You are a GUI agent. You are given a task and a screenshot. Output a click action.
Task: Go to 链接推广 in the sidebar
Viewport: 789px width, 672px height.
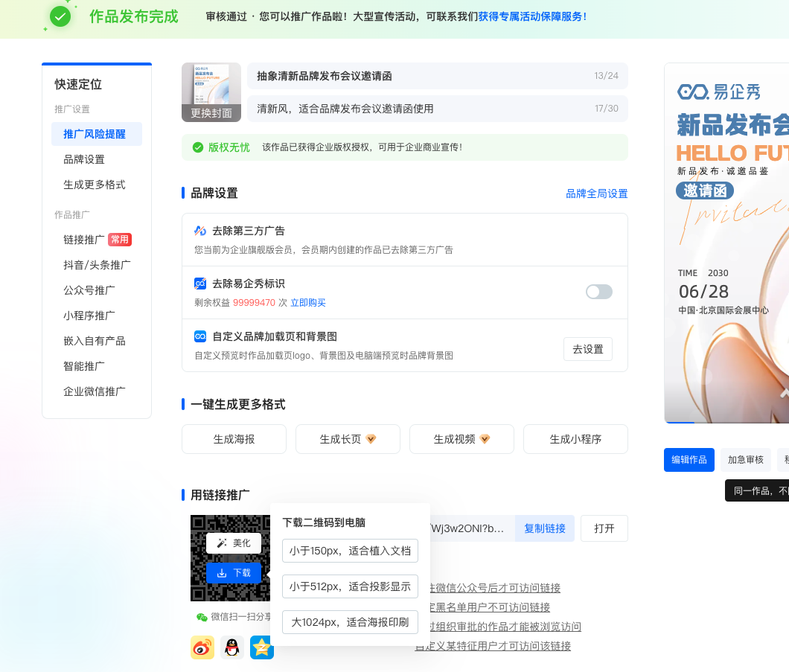click(84, 240)
